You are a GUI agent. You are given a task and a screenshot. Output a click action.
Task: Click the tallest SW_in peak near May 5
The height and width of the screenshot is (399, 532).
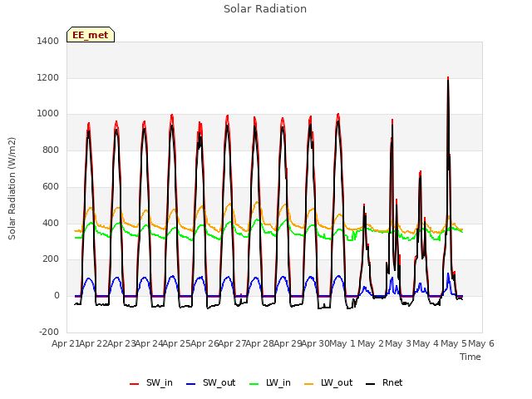[448, 77]
